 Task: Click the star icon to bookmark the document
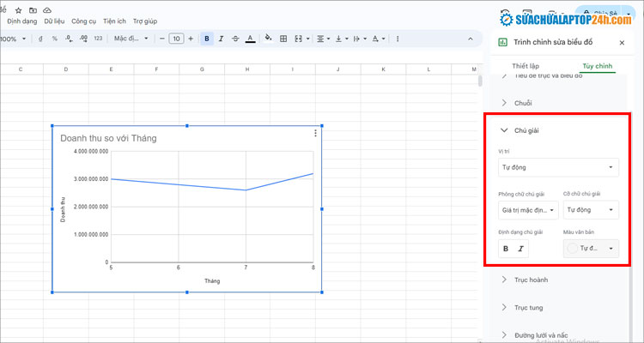coord(19,9)
